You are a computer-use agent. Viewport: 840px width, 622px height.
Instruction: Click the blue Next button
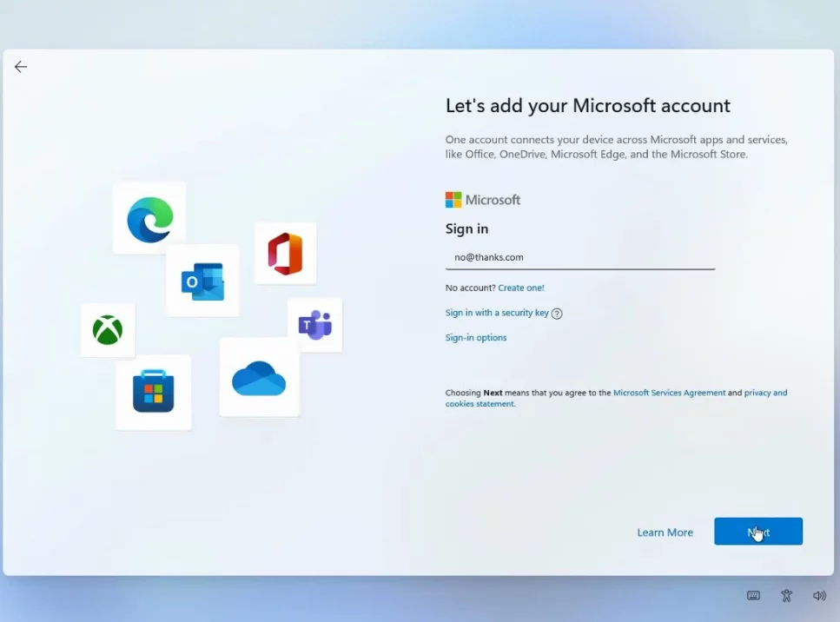(x=758, y=532)
